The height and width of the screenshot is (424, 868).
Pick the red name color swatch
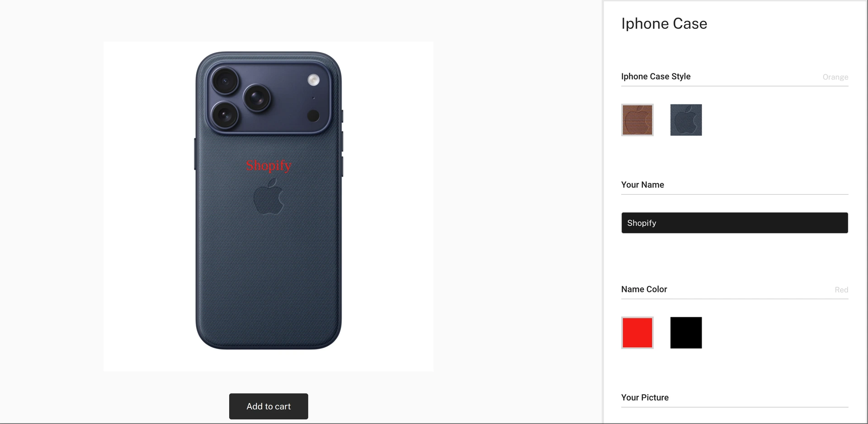pos(637,333)
